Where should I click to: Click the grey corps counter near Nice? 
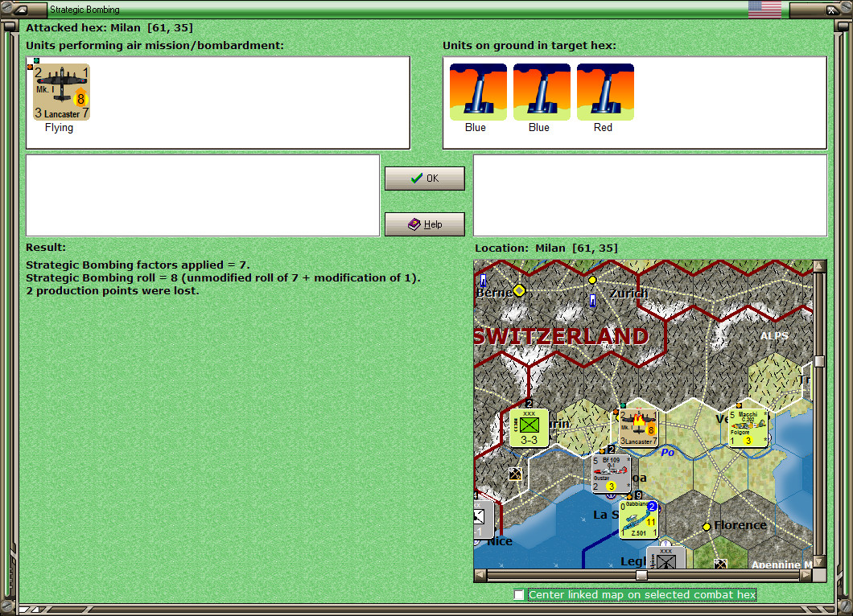click(483, 519)
